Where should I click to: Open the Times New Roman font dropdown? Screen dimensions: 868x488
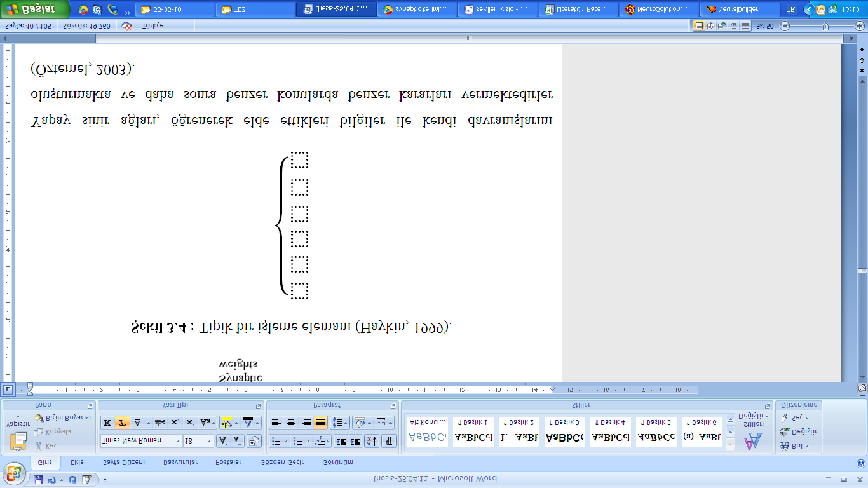[178, 441]
